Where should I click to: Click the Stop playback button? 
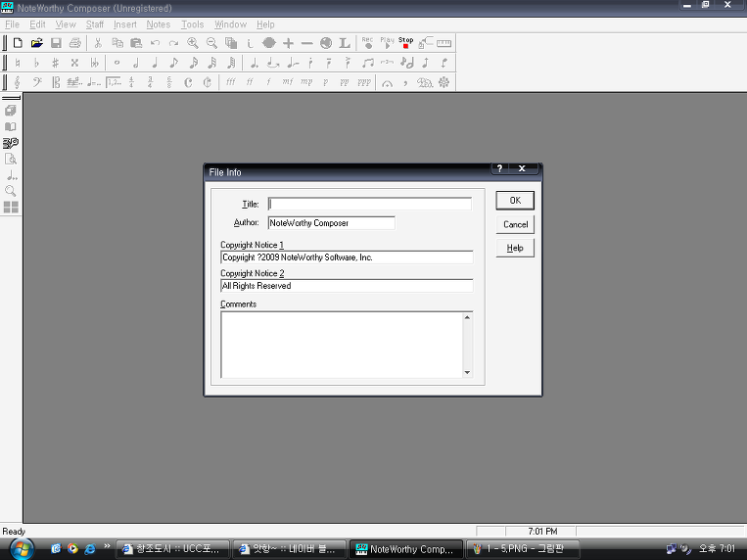406,43
